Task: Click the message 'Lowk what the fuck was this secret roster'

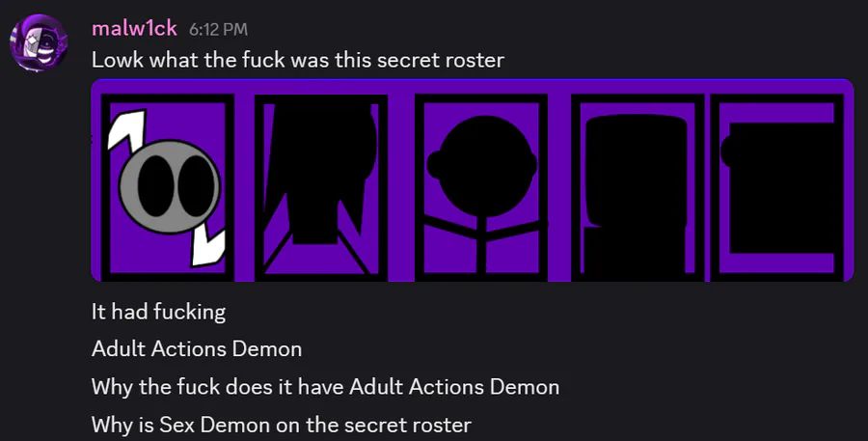Action: pyautogui.click(x=298, y=60)
